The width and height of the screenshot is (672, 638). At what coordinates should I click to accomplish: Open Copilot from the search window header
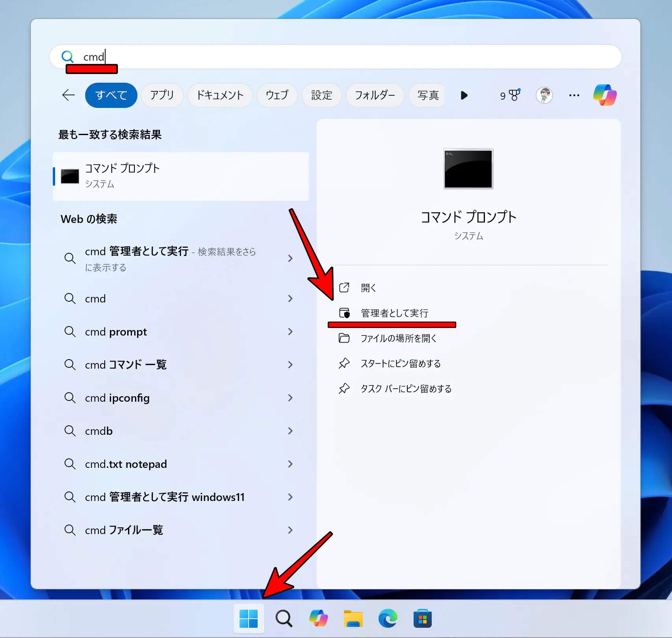[605, 95]
